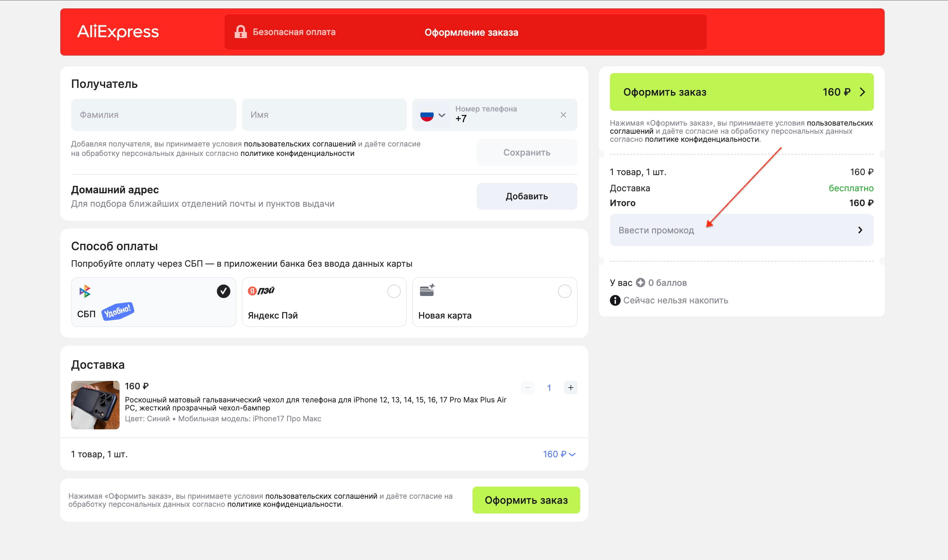Select Яндекс Пэй payment option
This screenshot has width=948, height=560.
pyautogui.click(x=394, y=291)
